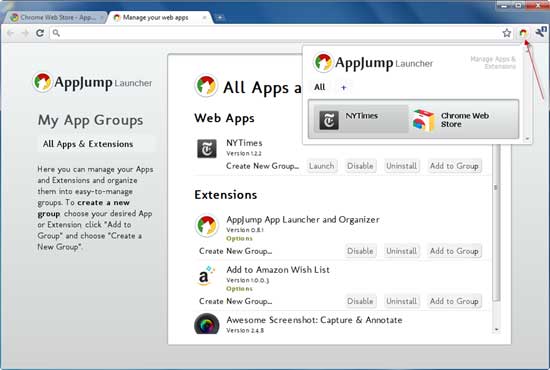
Task: Uninstall the NYTimes app
Action: point(401,166)
